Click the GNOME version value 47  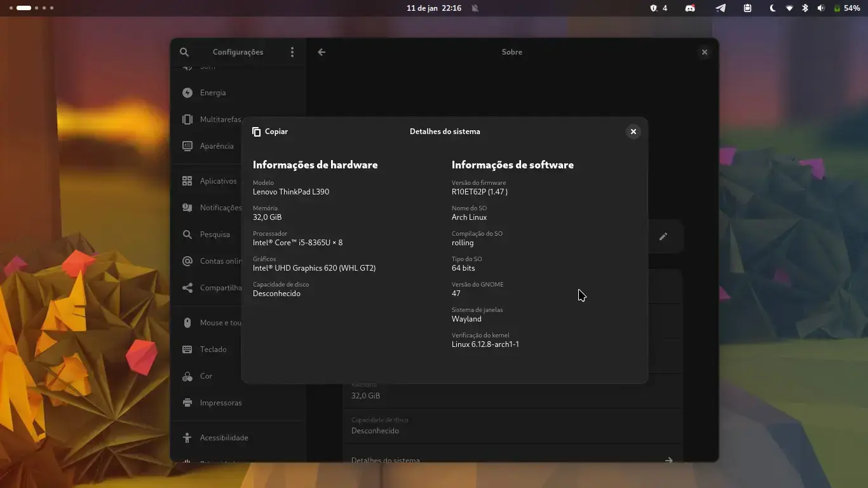coord(456,294)
